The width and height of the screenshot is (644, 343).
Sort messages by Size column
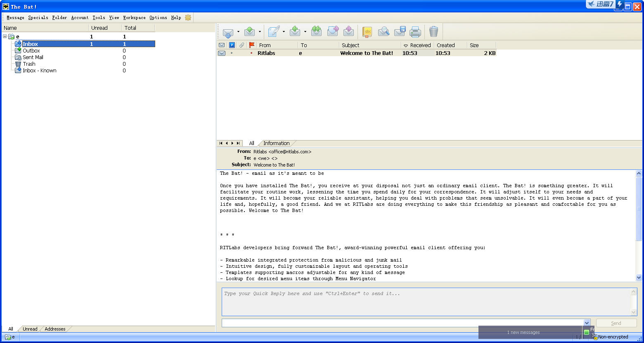click(482, 45)
